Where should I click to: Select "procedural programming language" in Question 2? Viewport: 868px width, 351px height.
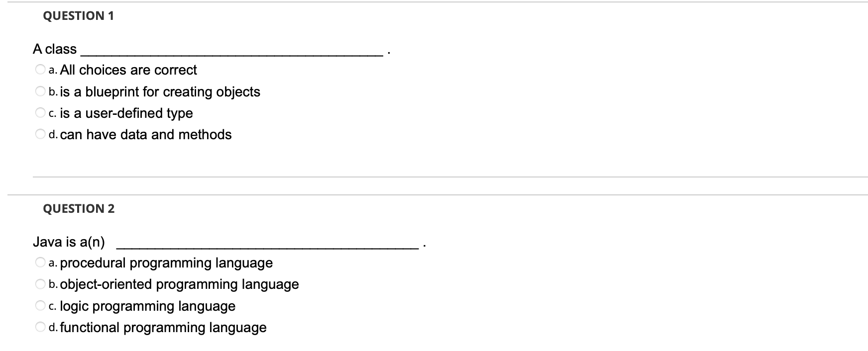tap(39, 262)
